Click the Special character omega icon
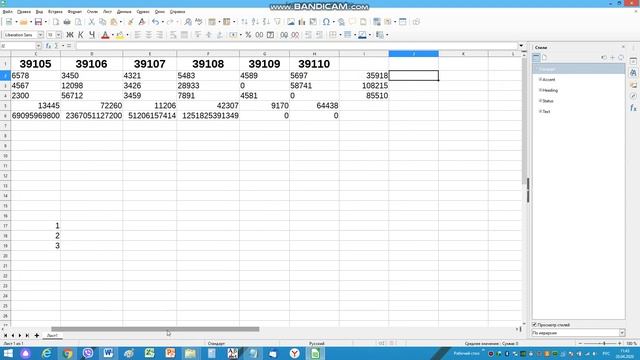The height and width of the screenshot is (360, 640). point(326,22)
